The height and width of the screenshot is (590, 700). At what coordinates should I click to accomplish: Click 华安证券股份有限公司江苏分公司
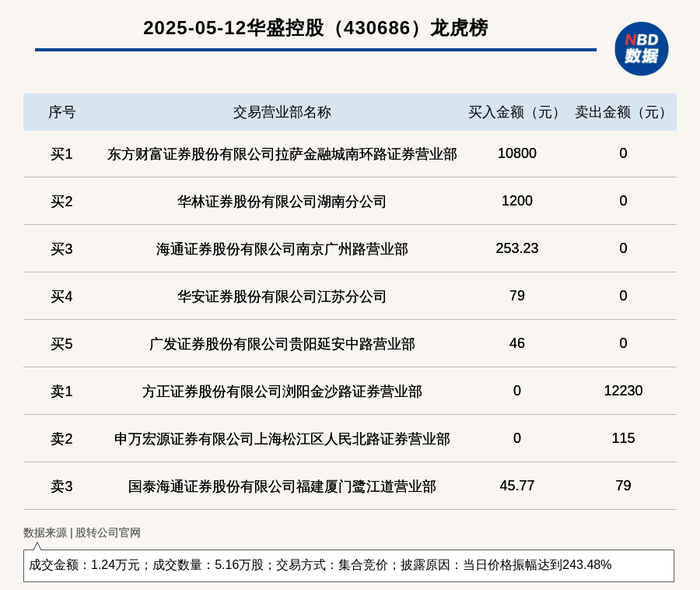[x=282, y=296]
